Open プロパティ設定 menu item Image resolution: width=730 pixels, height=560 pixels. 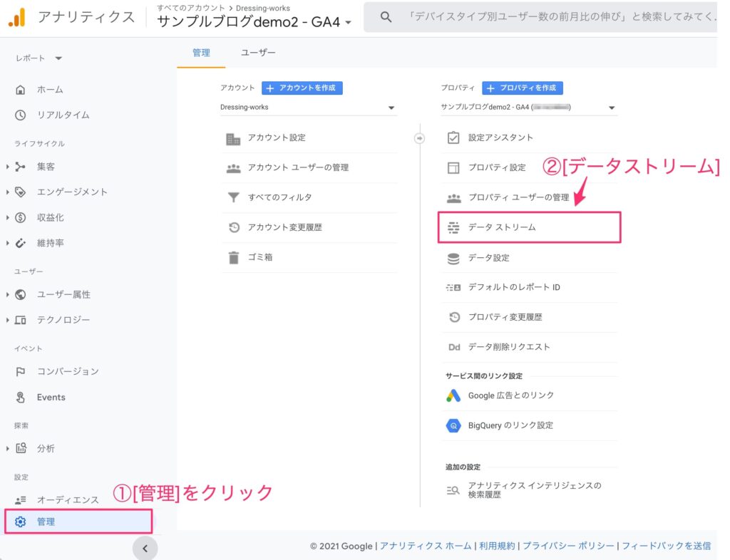(530, 167)
